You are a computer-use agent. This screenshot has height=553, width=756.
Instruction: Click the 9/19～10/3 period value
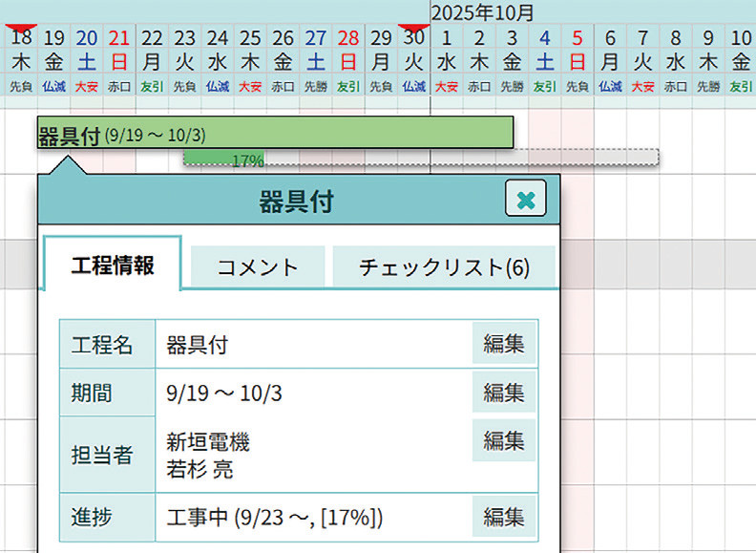pyautogui.click(x=224, y=393)
